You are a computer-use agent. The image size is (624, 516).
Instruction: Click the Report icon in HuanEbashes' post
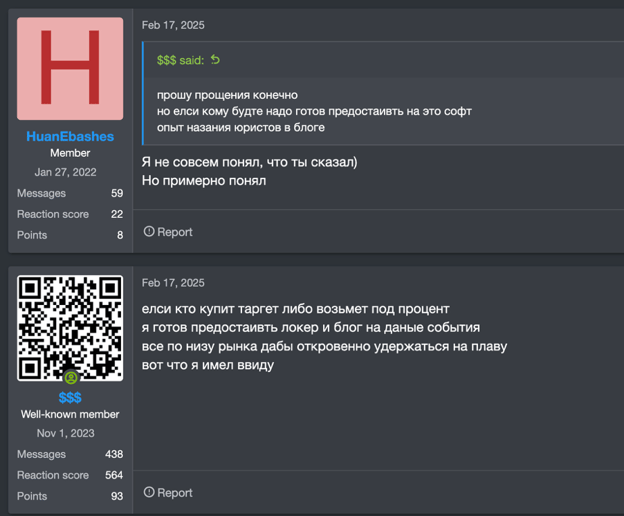(149, 232)
